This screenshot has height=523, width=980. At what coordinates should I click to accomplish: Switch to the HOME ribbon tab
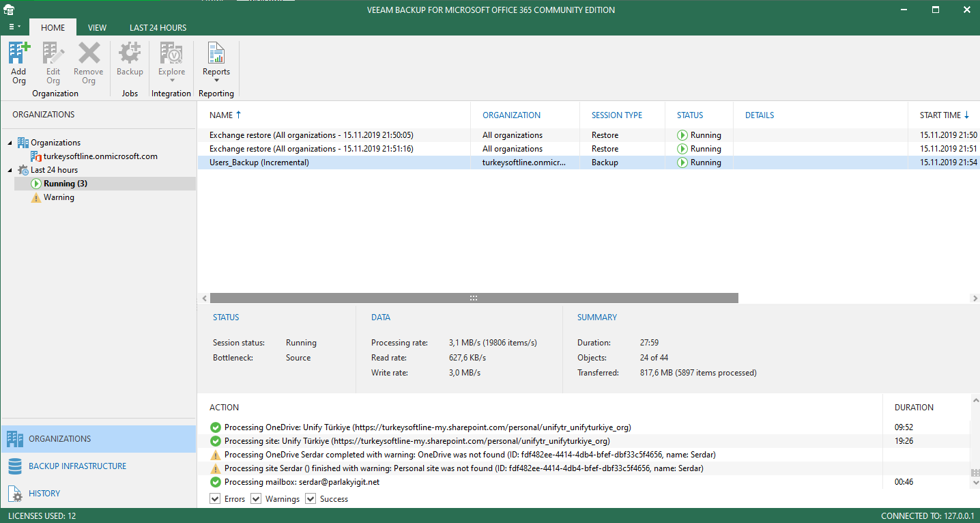[53, 27]
